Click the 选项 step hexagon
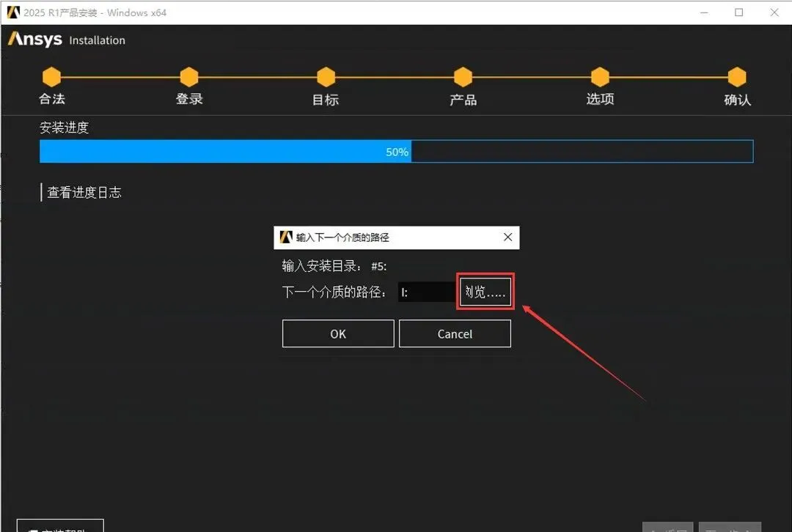 coord(600,77)
